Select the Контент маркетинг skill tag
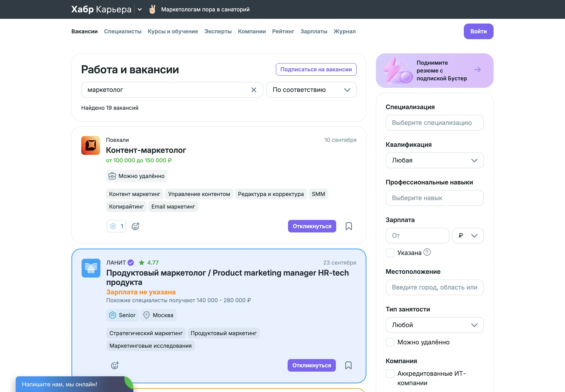This screenshot has height=392, width=565. coord(135,194)
